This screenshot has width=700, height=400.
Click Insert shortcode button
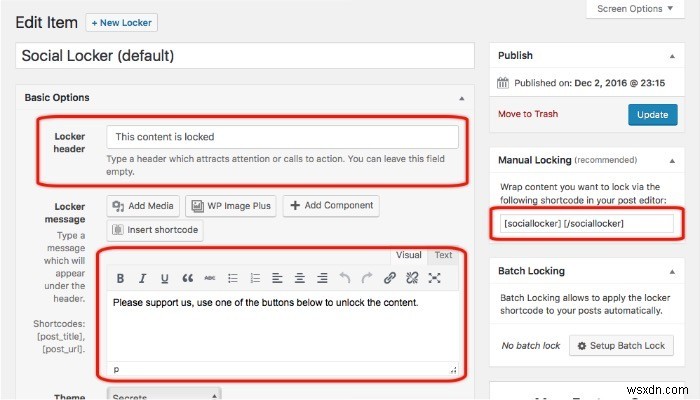(x=155, y=230)
